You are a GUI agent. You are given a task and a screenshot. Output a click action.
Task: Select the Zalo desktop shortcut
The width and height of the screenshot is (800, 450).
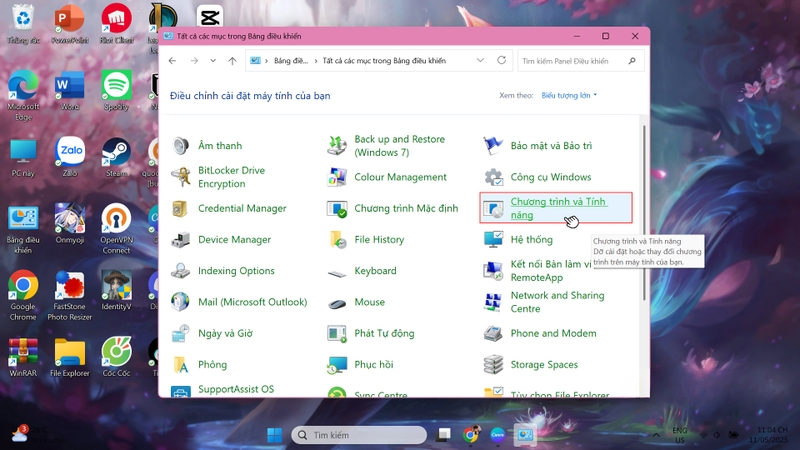[x=70, y=157]
